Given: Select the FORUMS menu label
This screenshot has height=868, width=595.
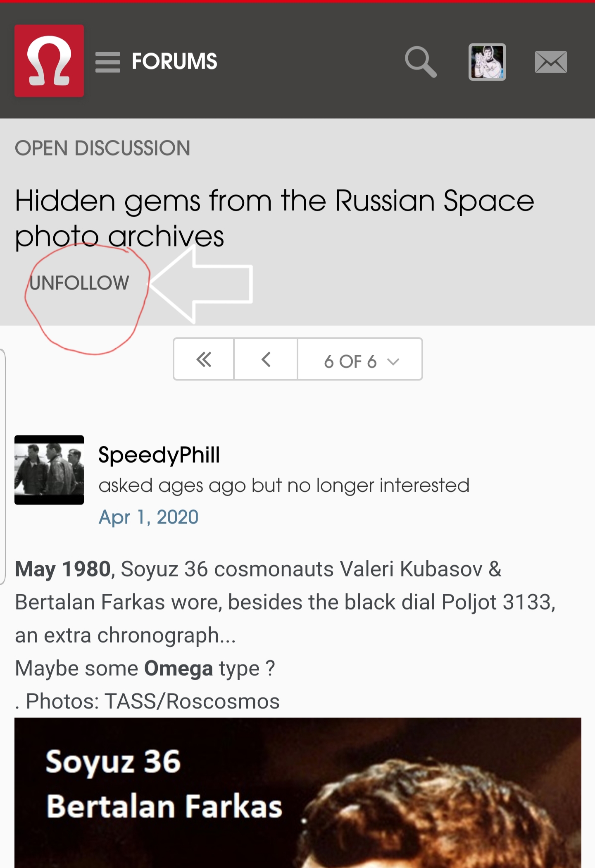Looking at the screenshot, I should [174, 61].
